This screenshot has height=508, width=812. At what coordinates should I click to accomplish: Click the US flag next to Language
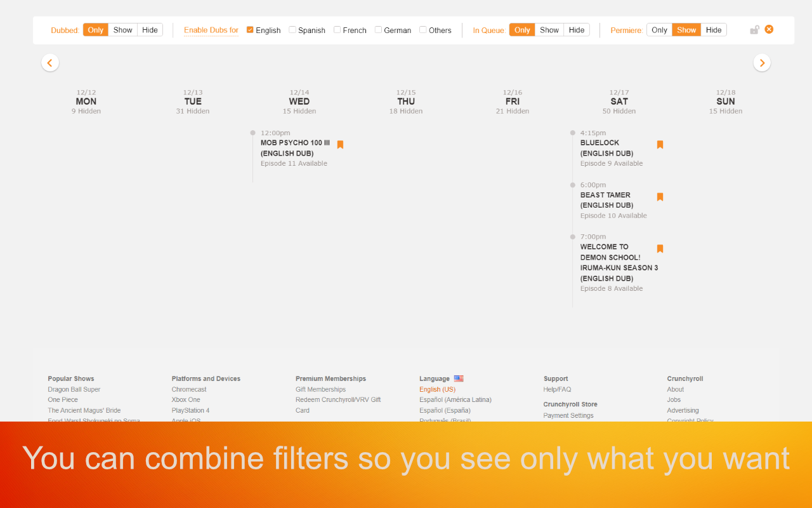(459, 378)
